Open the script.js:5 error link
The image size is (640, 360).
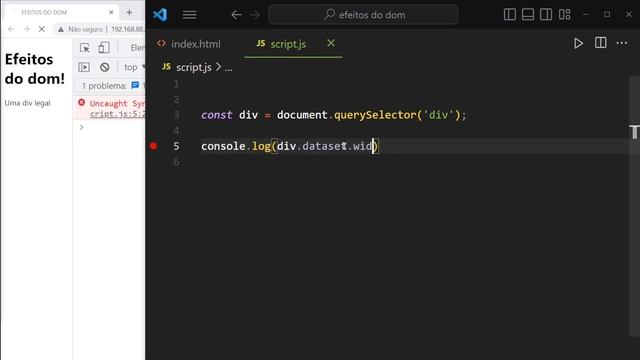point(117,114)
